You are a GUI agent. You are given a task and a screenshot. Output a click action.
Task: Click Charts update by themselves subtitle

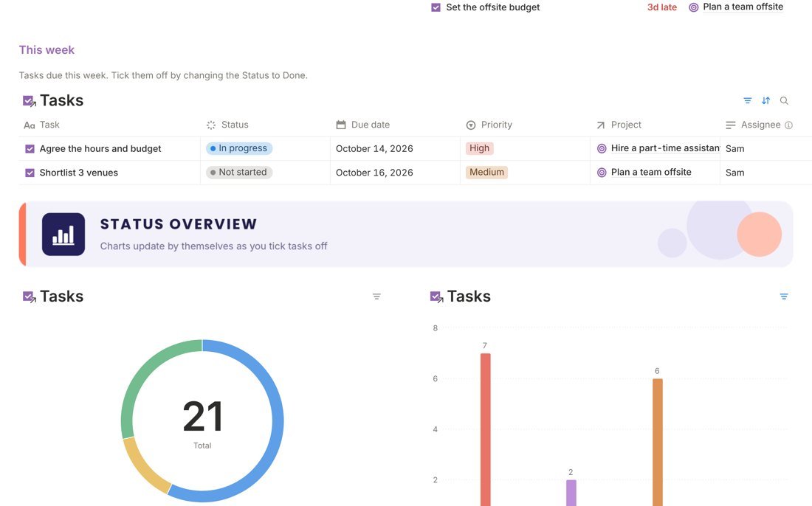213,246
